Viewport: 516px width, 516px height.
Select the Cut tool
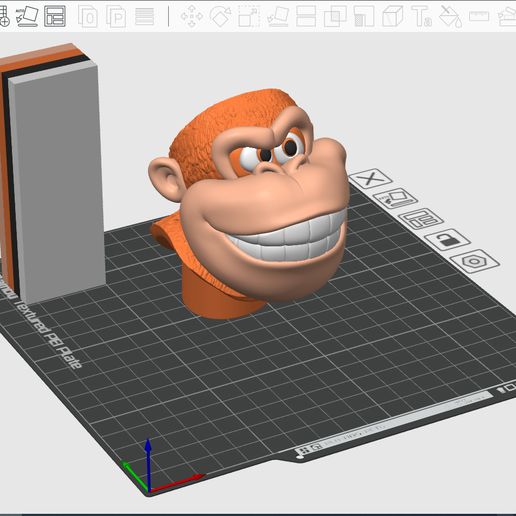[306, 16]
